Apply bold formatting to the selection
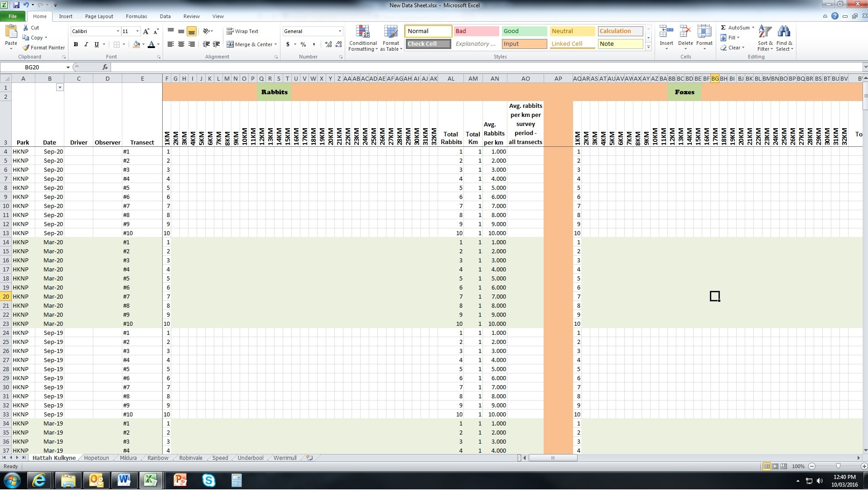This screenshot has height=493, width=868. coord(75,44)
